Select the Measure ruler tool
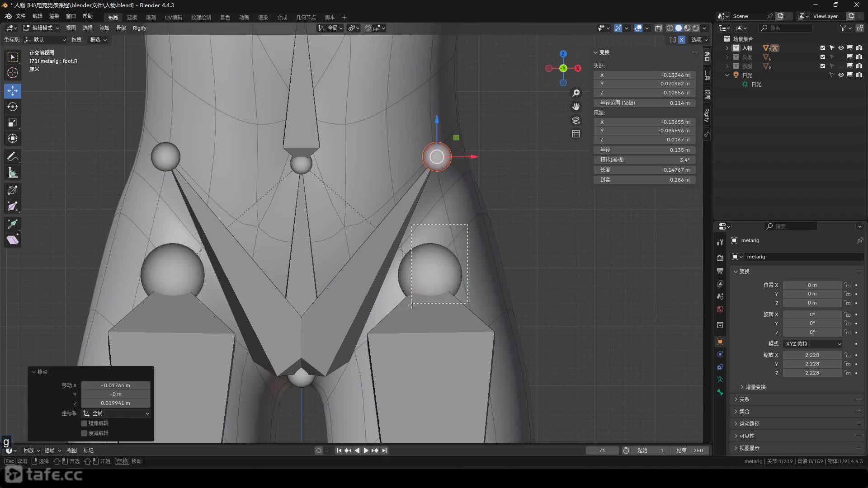Image resolution: width=868 pixels, height=488 pixels. (x=13, y=173)
